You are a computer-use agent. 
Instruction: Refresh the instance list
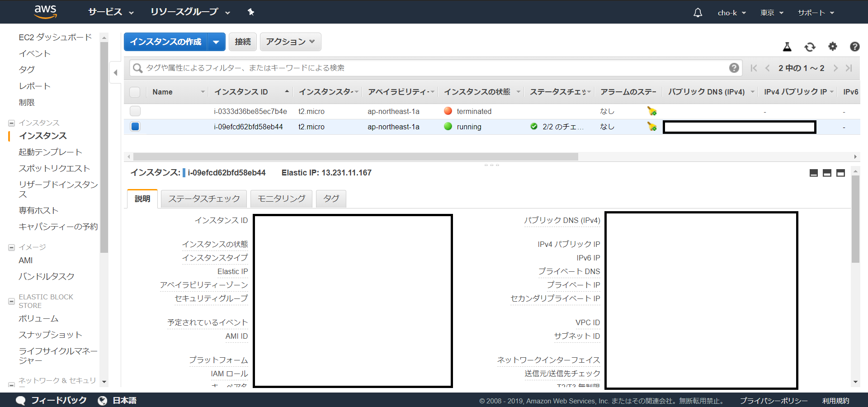coord(810,47)
